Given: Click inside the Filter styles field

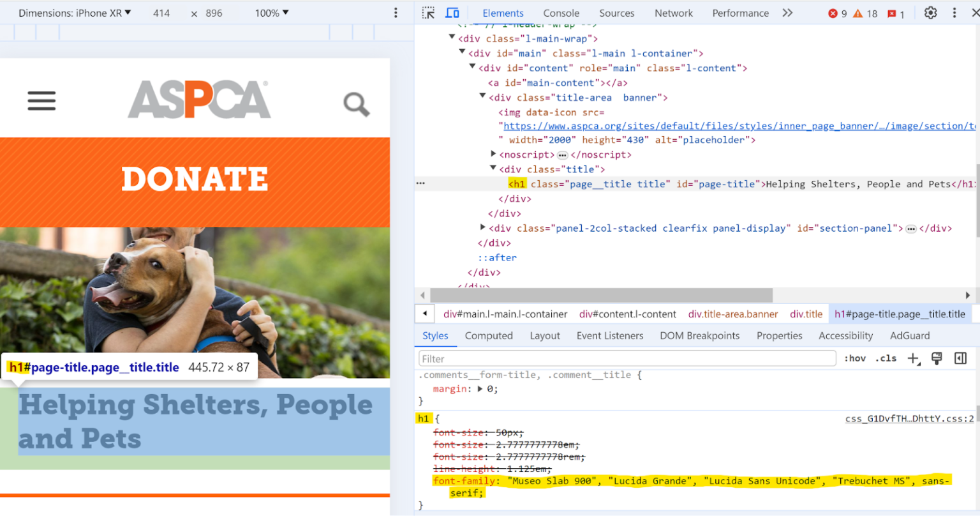Looking at the screenshot, I should tap(625, 358).
